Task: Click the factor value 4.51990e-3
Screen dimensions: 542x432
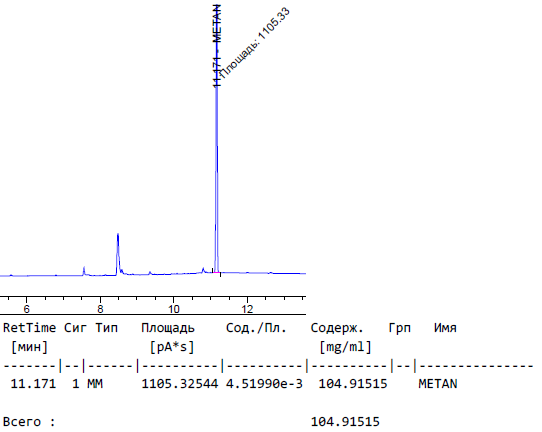Action: [264, 384]
